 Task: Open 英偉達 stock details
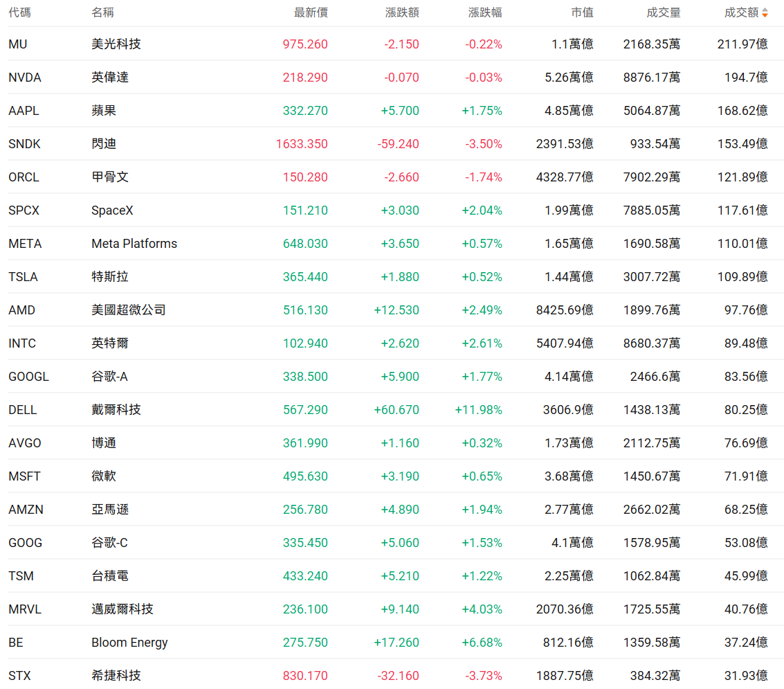110,77
